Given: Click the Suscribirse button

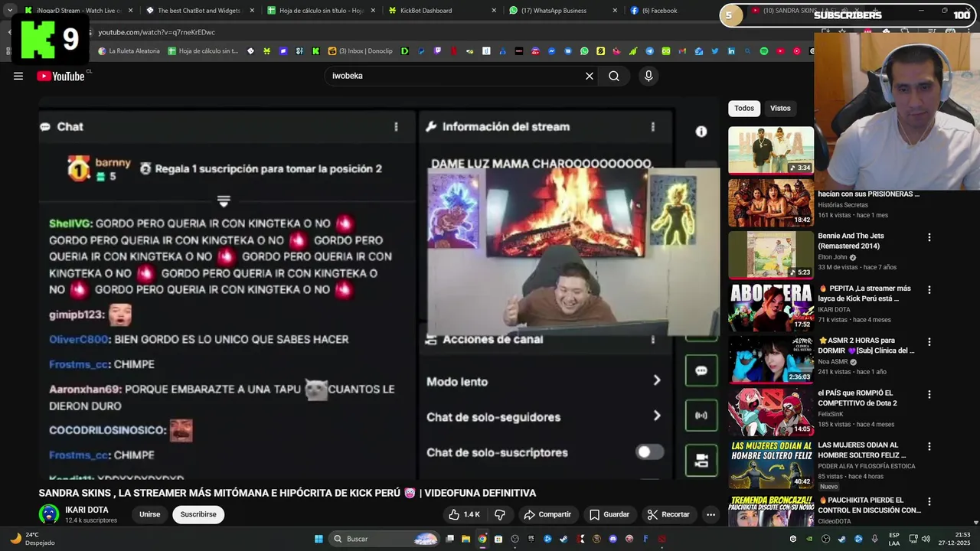Looking at the screenshot, I should coord(198,514).
